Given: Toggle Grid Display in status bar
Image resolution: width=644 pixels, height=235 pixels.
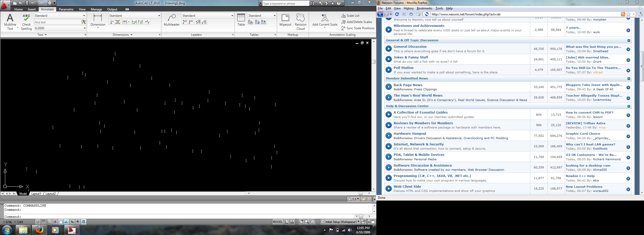Looking at the screenshot, I should pos(43,222).
